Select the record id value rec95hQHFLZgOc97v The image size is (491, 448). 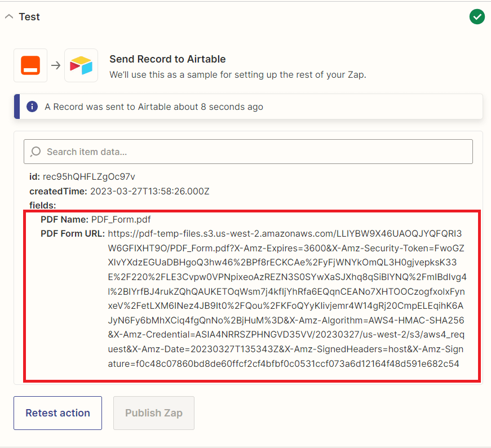click(x=89, y=177)
